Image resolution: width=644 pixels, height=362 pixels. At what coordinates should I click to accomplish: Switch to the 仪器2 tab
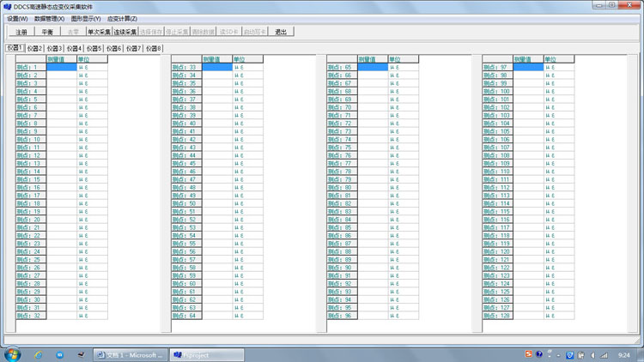click(x=34, y=49)
